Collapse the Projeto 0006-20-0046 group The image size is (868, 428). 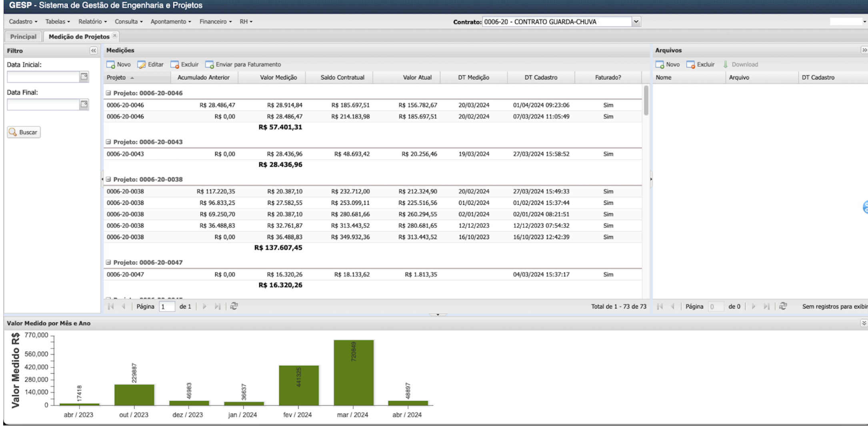[x=108, y=93]
